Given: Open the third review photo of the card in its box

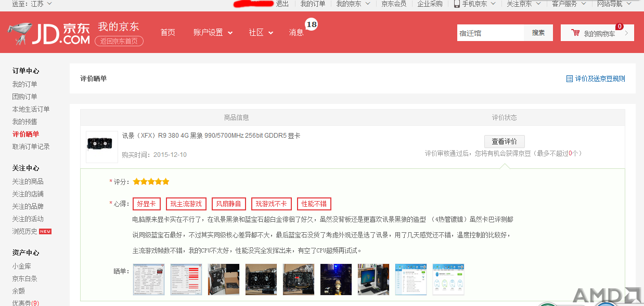Looking at the screenshot, I should (224, 280).
